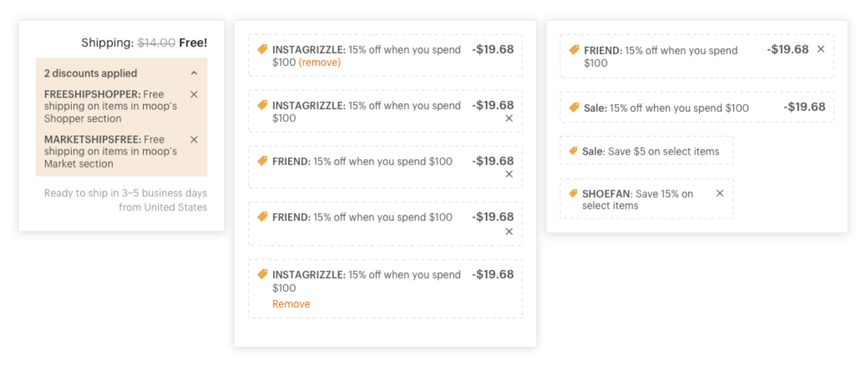Image resolution: width=868 pixels, height=368 pixels.
Task: Click the Sale: Save $5 on select items coupon
Action: 646,151
